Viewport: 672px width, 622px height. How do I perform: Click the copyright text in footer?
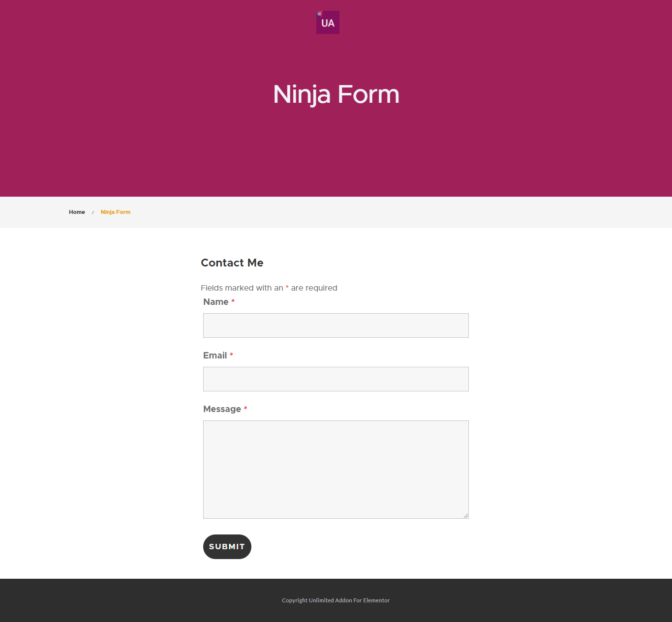[x=336, y=600]
